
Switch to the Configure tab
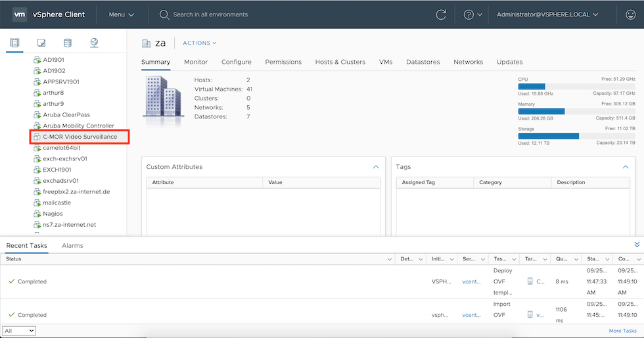[236, 62]
